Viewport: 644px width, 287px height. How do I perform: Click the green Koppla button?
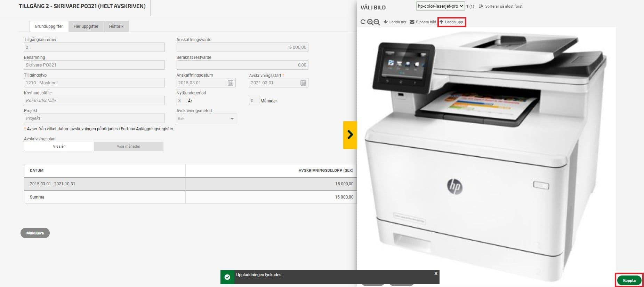(629, 280)
